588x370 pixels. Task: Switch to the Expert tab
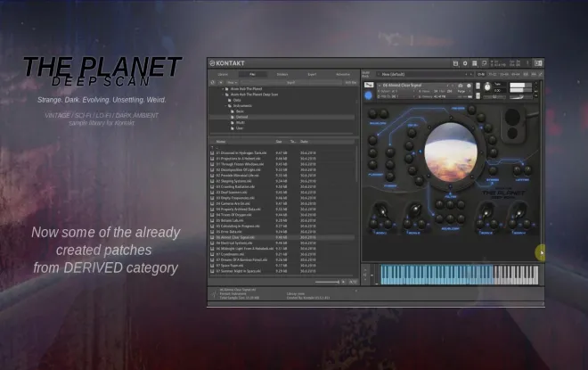point(312,74)
